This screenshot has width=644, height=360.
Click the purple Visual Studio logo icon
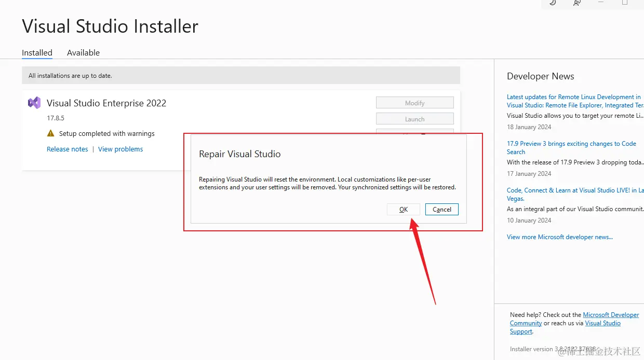(x=34, y=103)
